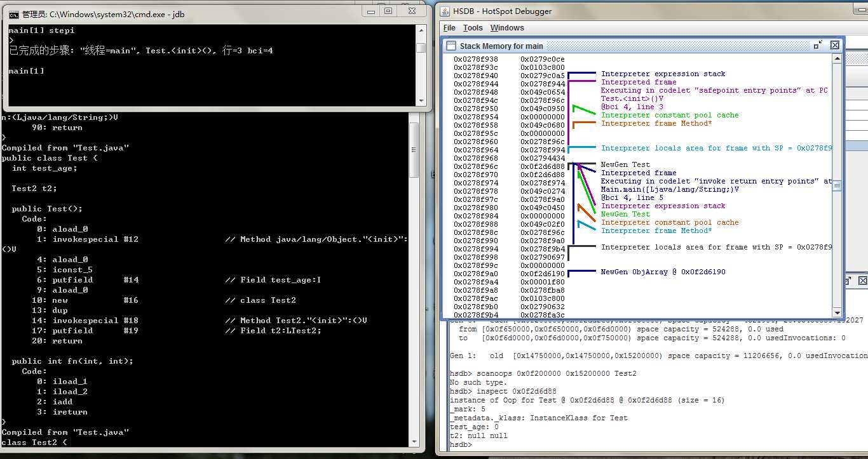Open the File menu in HSDB
This screenshot has width=868, height=459.
[449, 28]
